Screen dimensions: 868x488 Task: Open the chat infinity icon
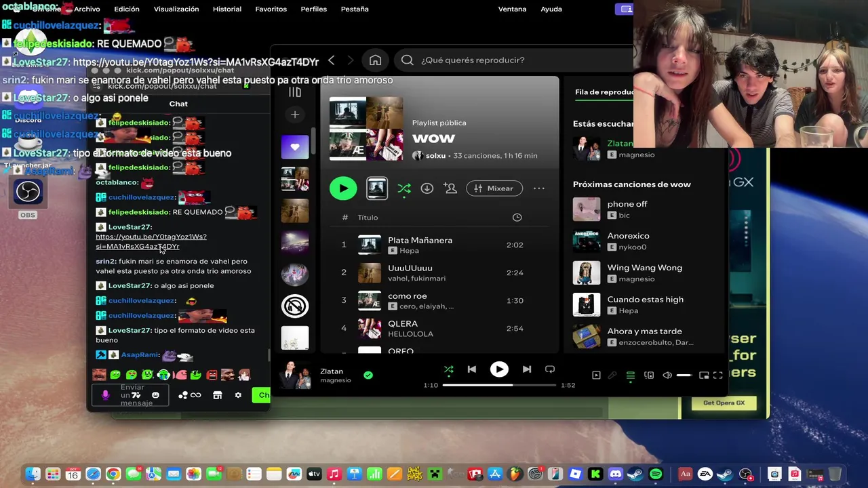pos(195,395)
